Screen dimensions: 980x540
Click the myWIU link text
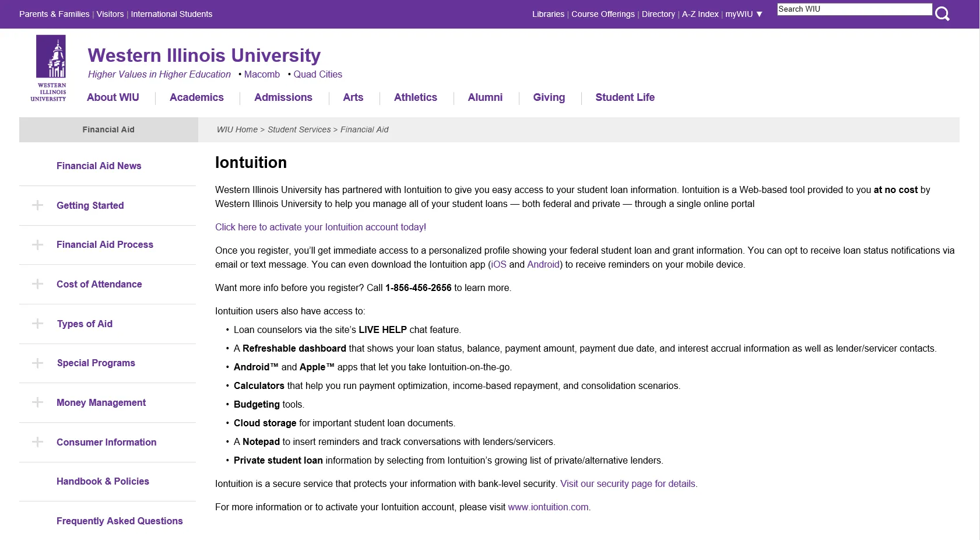click(739, 14)
